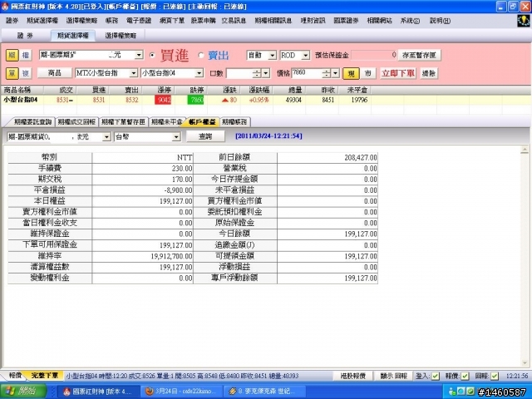532x399 pixels.
Task: Open the account dropdown in the order panel
Action: pos(139,55)
